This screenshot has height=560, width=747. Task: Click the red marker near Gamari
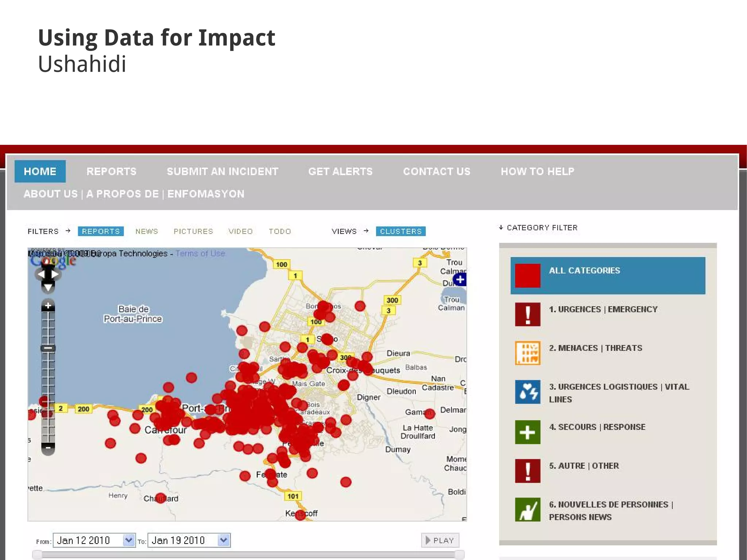pos(430,414)
